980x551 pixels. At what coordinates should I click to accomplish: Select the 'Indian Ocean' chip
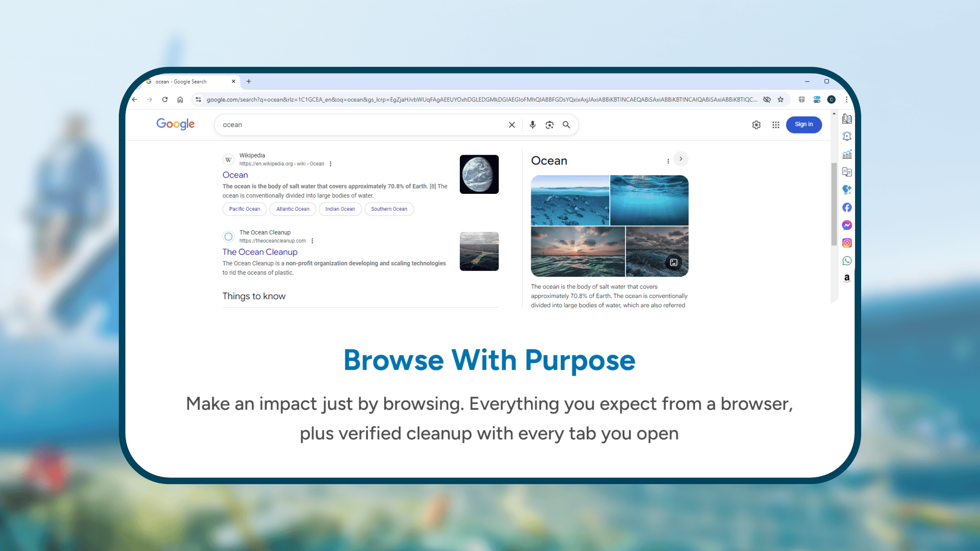pos(340,209)
